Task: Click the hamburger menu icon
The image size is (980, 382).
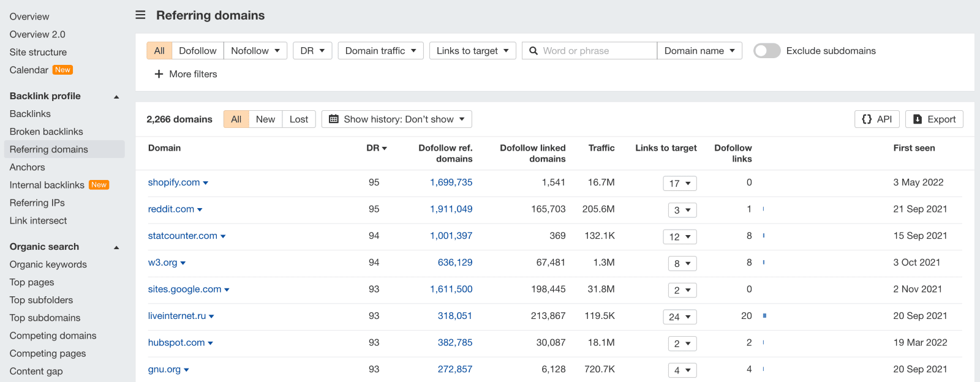Action: [x=140, y=15]
